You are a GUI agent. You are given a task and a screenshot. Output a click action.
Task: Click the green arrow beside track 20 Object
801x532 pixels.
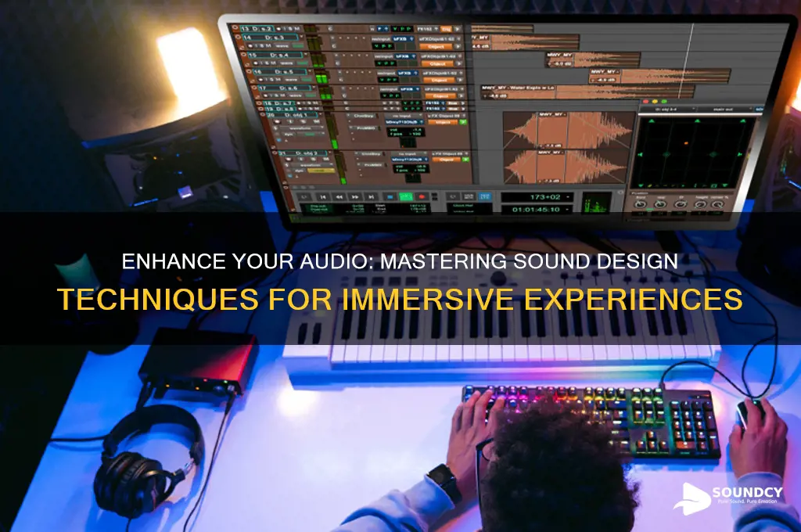coord(463,121)
